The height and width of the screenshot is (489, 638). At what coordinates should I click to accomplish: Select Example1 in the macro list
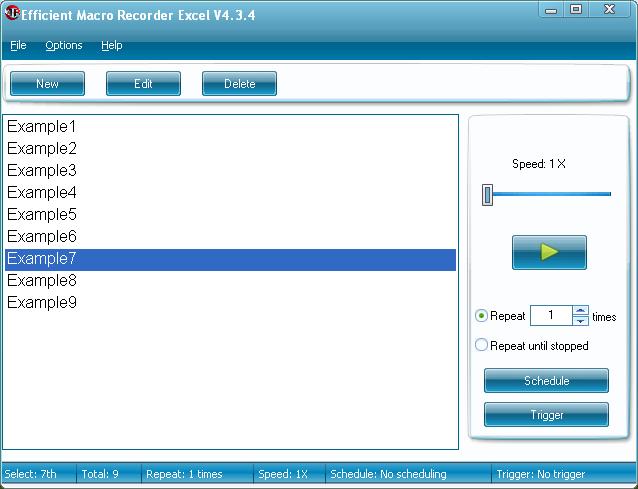tap(230, 127)
